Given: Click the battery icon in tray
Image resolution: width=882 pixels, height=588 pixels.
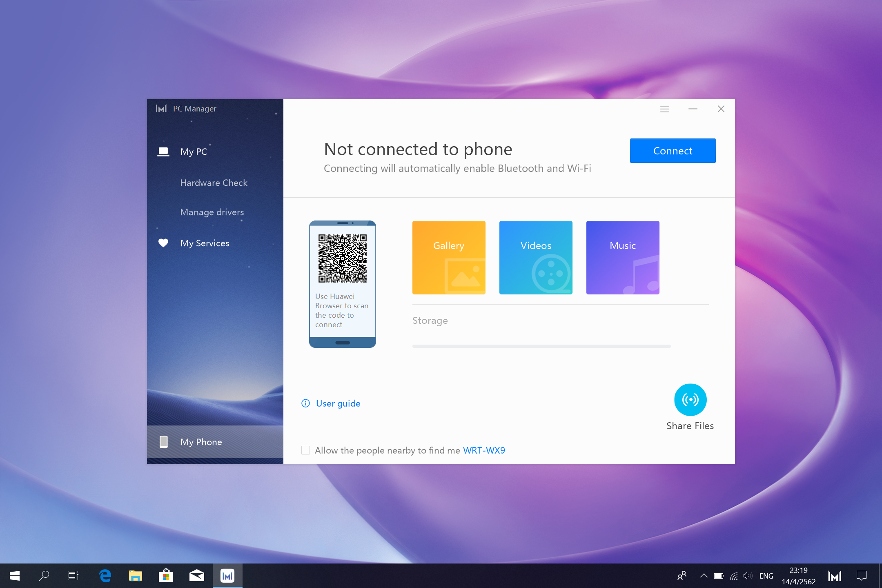Looking at the screenshot, I should coord(719,576).
